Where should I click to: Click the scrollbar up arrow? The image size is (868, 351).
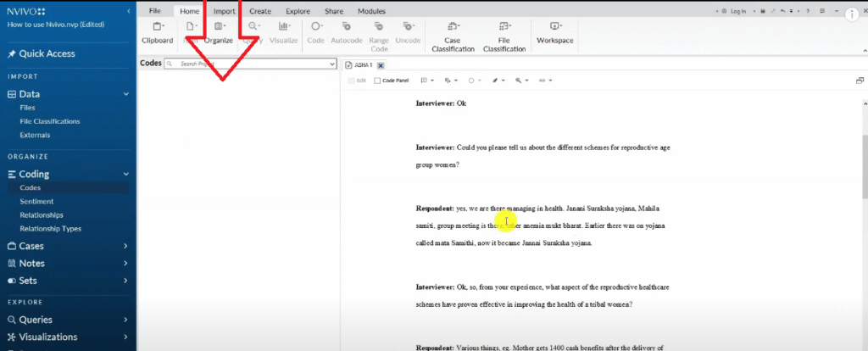865,103
